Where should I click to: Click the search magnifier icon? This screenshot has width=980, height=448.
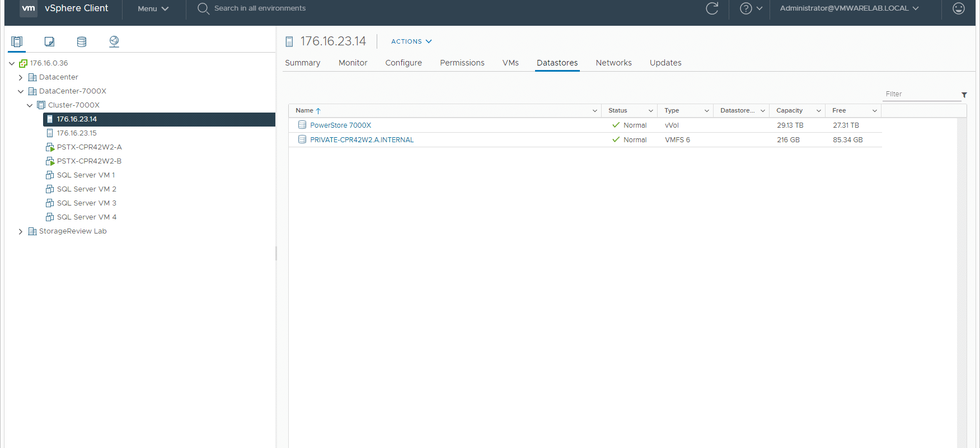coord(203,8)
